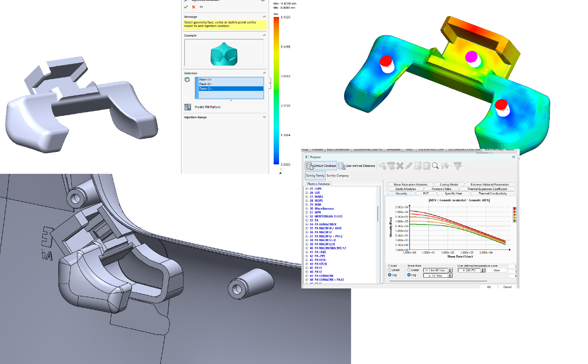Select the Default Database icon

(310, 166)
